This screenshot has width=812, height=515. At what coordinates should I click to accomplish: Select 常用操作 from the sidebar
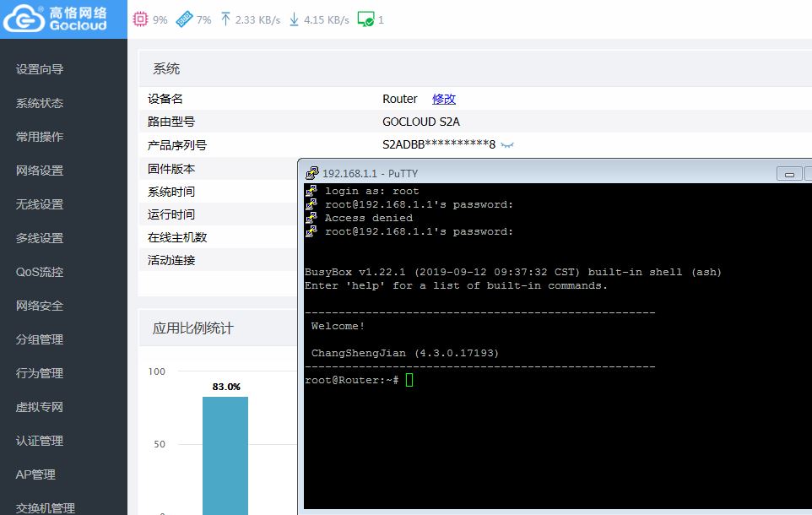point(40,137)
